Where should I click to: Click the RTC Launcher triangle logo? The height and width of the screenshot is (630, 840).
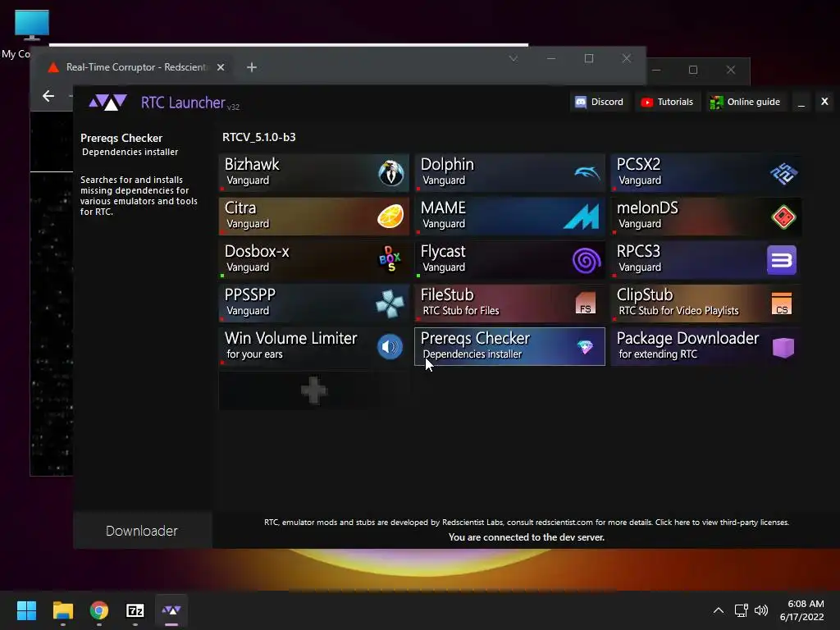point(107,102)
